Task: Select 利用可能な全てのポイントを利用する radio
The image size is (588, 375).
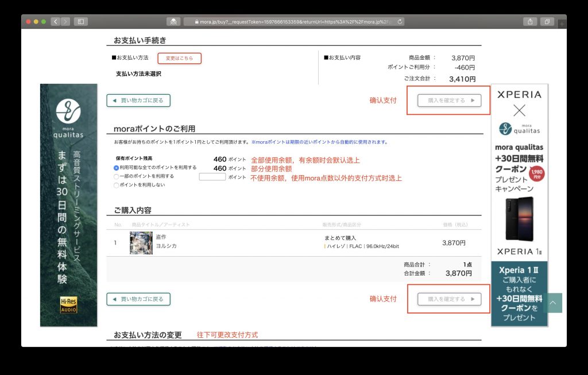Action: pyautogui.click(x=116, y=168)
